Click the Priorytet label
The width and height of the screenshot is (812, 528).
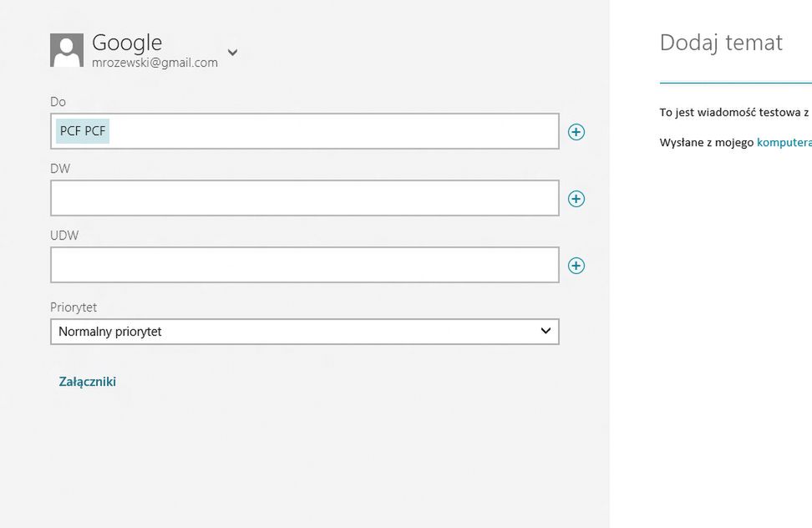tap(74, 307)
